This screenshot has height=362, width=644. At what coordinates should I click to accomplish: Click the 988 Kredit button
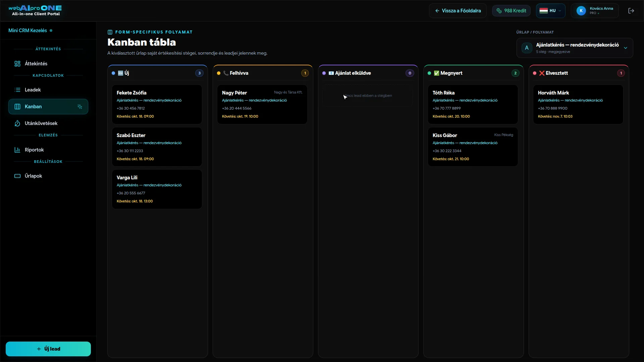511,11
